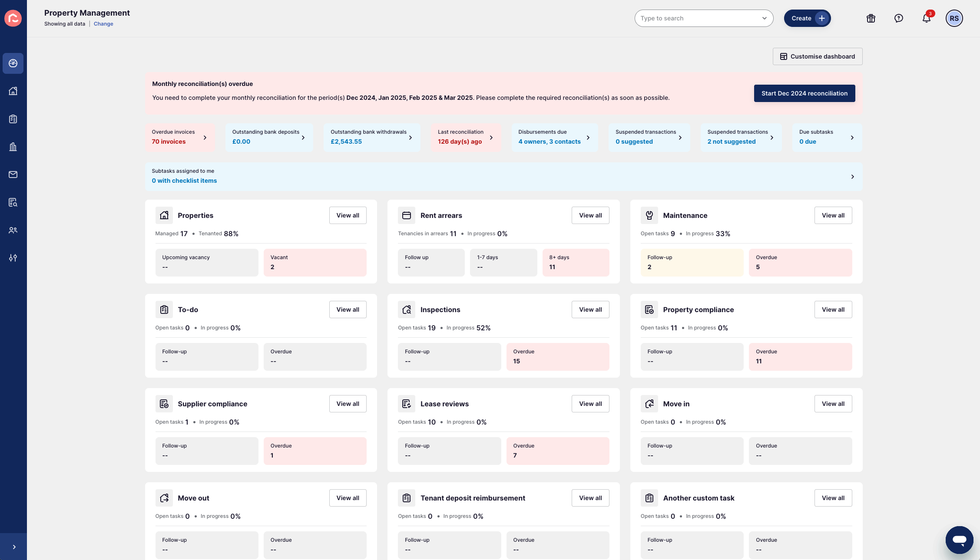The width and height of the screenshot is (980, 560).
Task: Open the search box dropdown chevron
Action: point(764,18)
